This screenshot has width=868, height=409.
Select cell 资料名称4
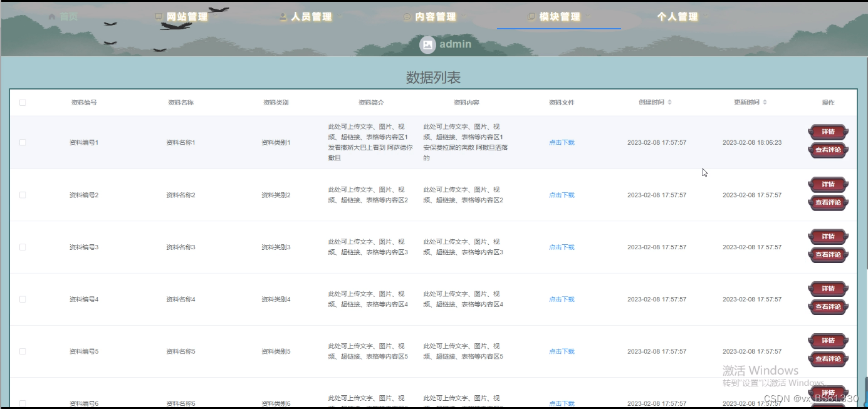pyautogui.click(x=180, y=299)
